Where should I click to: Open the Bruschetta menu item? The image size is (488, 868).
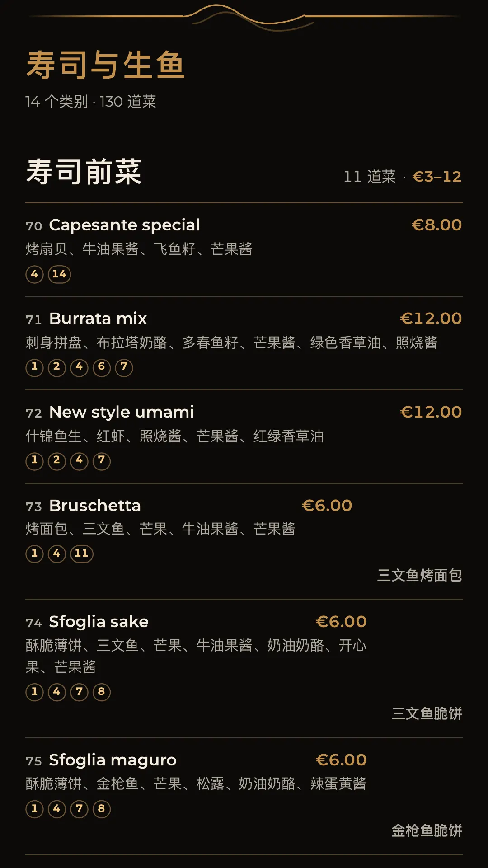tap(244, 541)
